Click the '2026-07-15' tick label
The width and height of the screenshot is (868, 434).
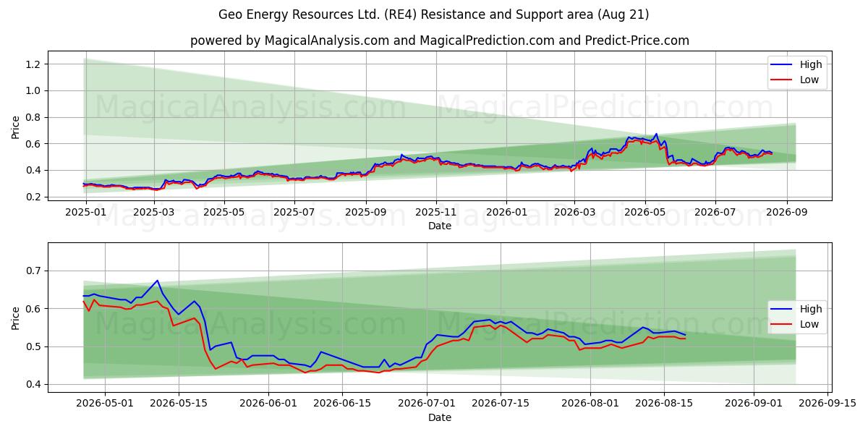[501, 404]
